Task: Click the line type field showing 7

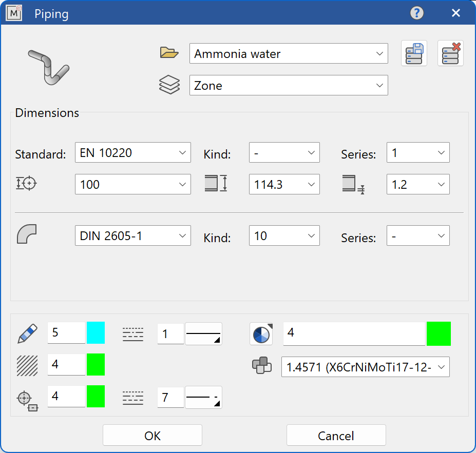Action: click(x=170, y=397)
